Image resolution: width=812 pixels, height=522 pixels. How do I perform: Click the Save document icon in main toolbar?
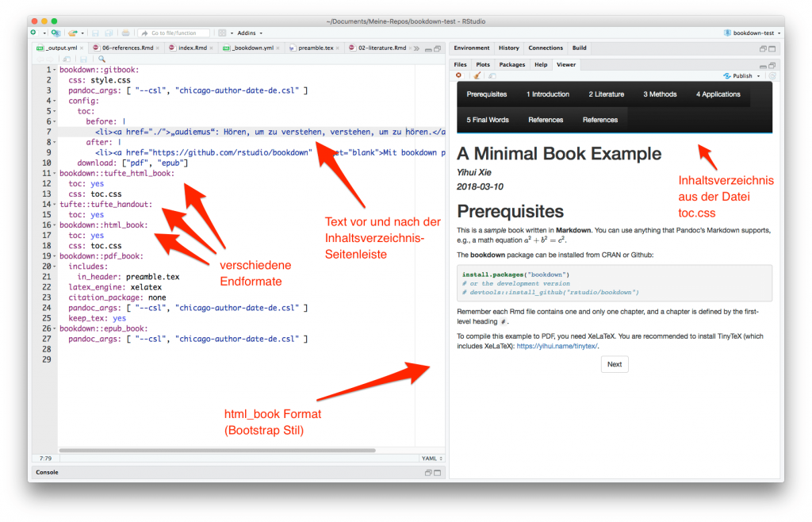coord(95,33)
